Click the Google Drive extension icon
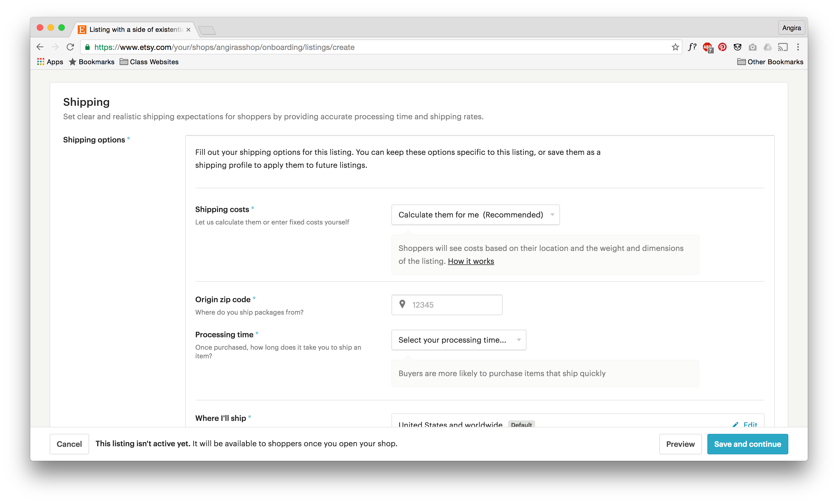Screen dimensions: 838x504 coord(767,47)
